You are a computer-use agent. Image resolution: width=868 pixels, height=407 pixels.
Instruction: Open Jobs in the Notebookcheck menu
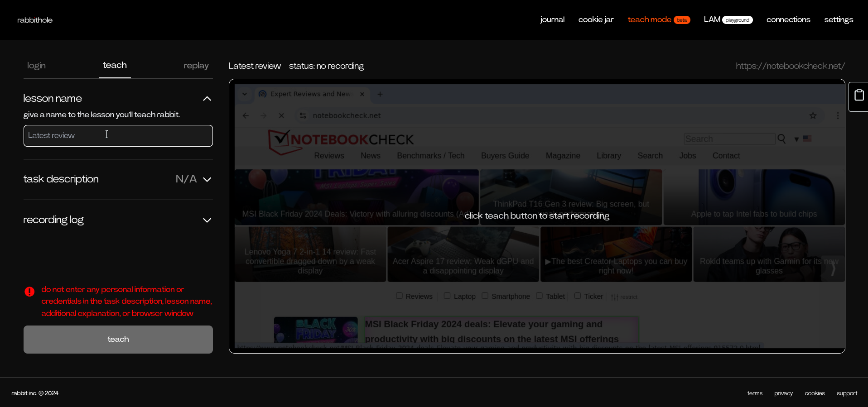[x=688, y=156]
